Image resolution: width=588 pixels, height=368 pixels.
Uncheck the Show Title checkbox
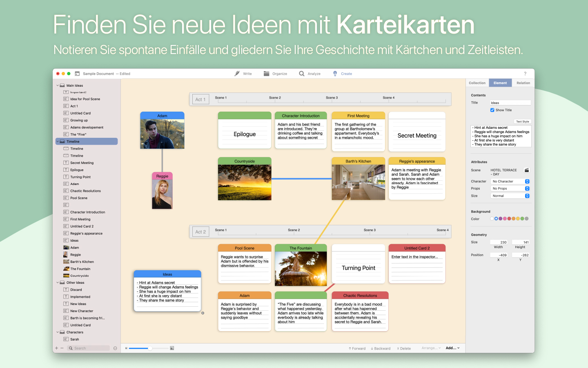click(x=492, y=110)
